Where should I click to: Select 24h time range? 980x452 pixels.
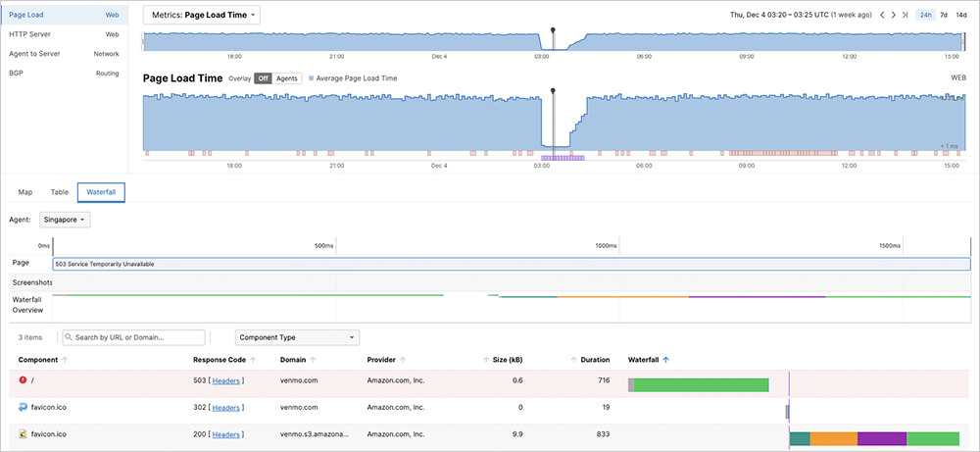[x=926, y=15]
